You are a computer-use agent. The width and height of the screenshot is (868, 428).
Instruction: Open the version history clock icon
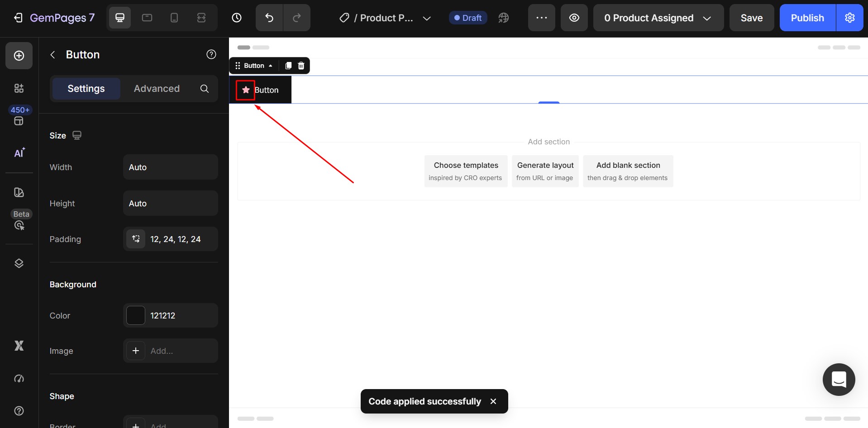(236, 18)
